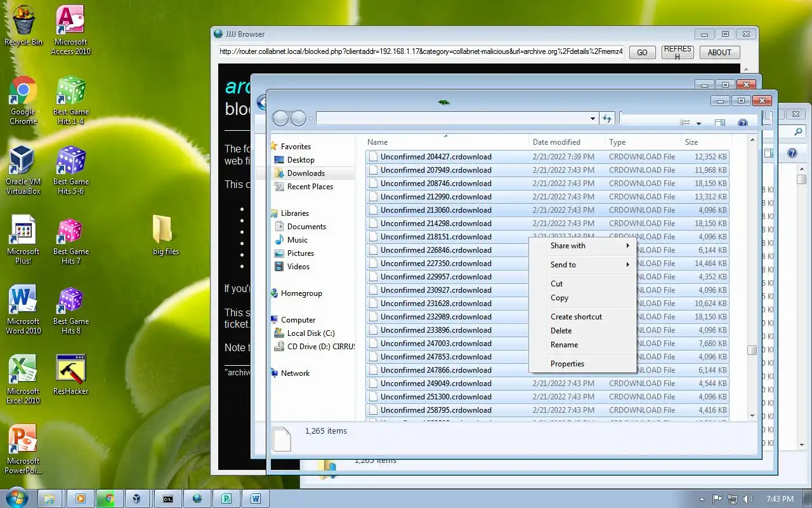Image resolution: width=812 pixels, height=508 pixels.
Task: Open recent pages dropdown beside navigation buttons
Action: (311, 119)
